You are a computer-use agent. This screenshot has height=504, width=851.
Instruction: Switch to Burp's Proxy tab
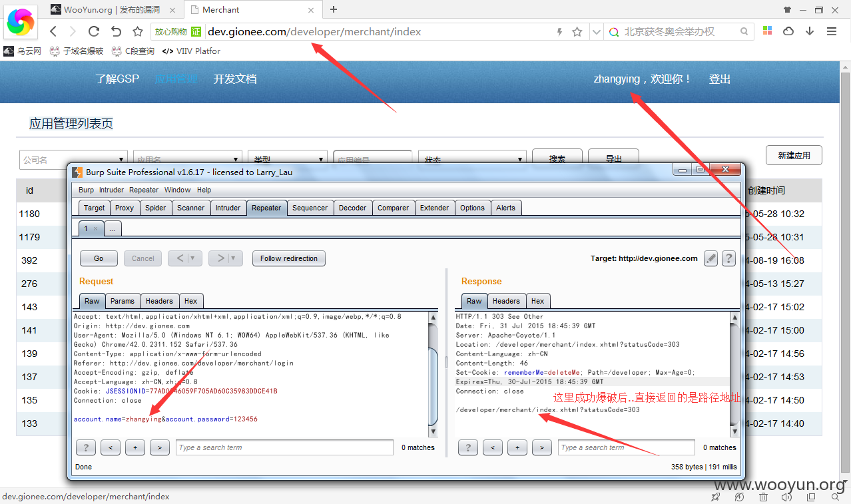click(x=125, y=208)
